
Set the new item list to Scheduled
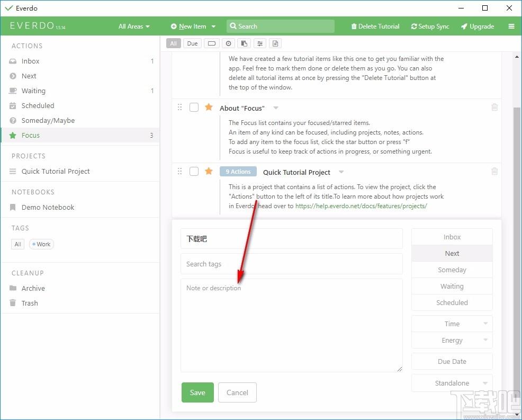click(x=452, y=302)
